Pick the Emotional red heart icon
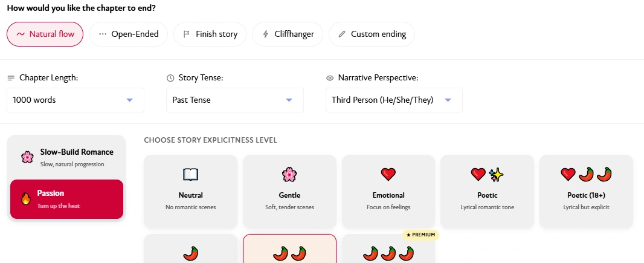This screenshot has height=263, width=644. tap(388, 175)
